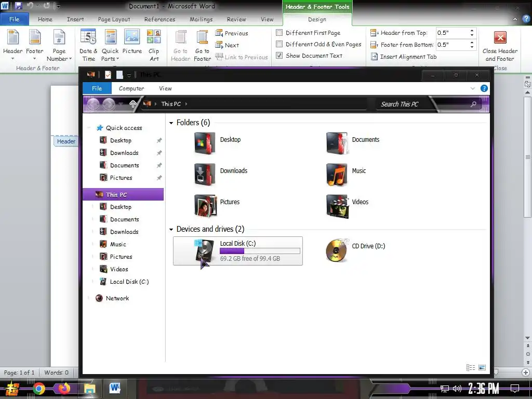Click the Header tag in Word document
This screenshot has width=532, height=399.
pyautogui.click(x=66, y=141)
